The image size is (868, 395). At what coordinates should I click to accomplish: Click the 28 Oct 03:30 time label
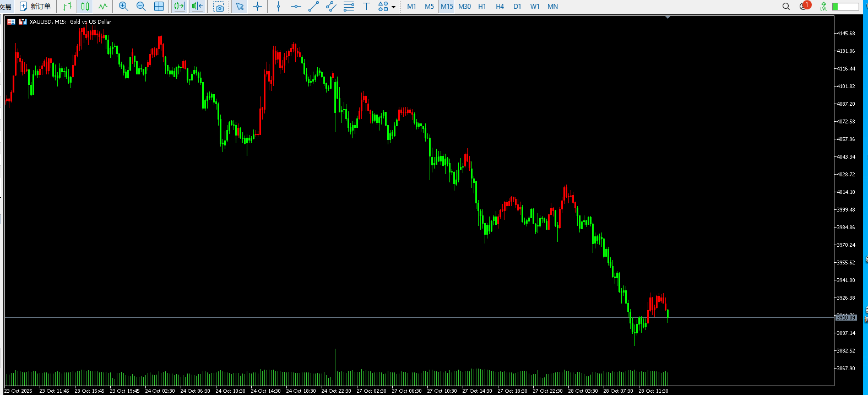tap(583, 391)
